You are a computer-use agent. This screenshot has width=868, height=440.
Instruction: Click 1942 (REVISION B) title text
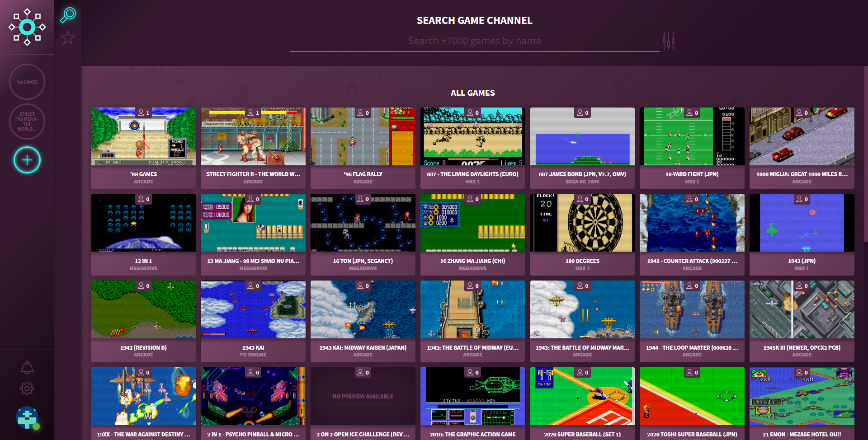[x=144, y=348]
